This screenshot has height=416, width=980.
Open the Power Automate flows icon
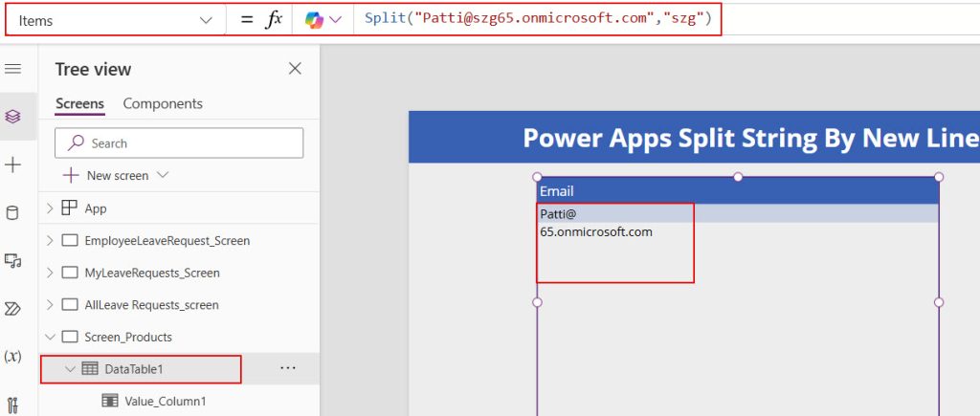(x=12, y=309)
